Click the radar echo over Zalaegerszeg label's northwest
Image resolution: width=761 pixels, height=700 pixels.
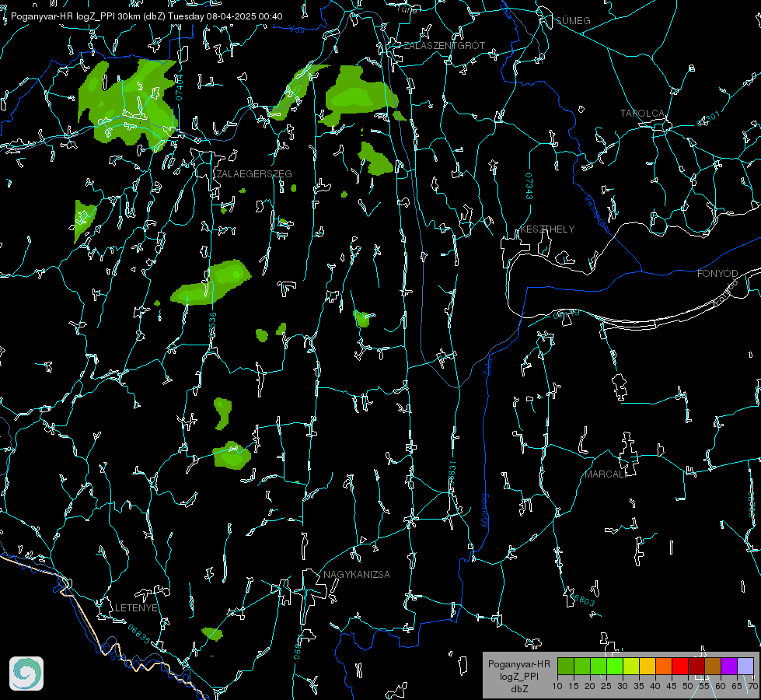(130, 104)
